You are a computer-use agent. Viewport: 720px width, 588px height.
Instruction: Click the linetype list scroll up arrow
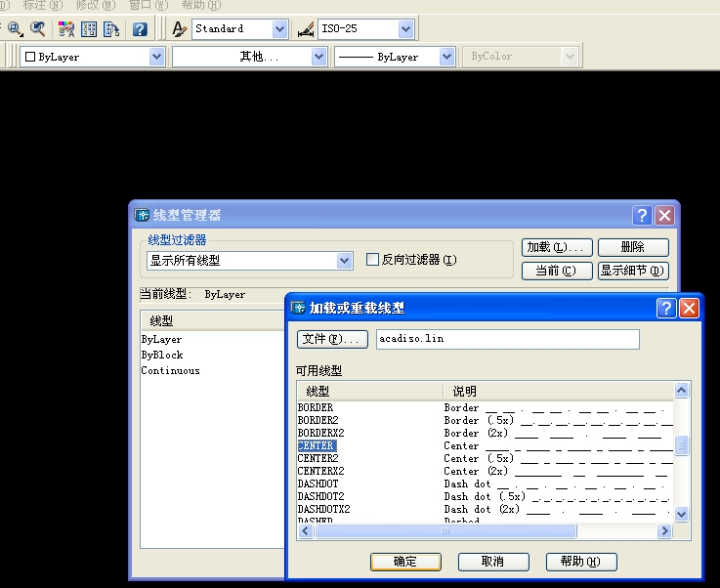tap(682, 390)
